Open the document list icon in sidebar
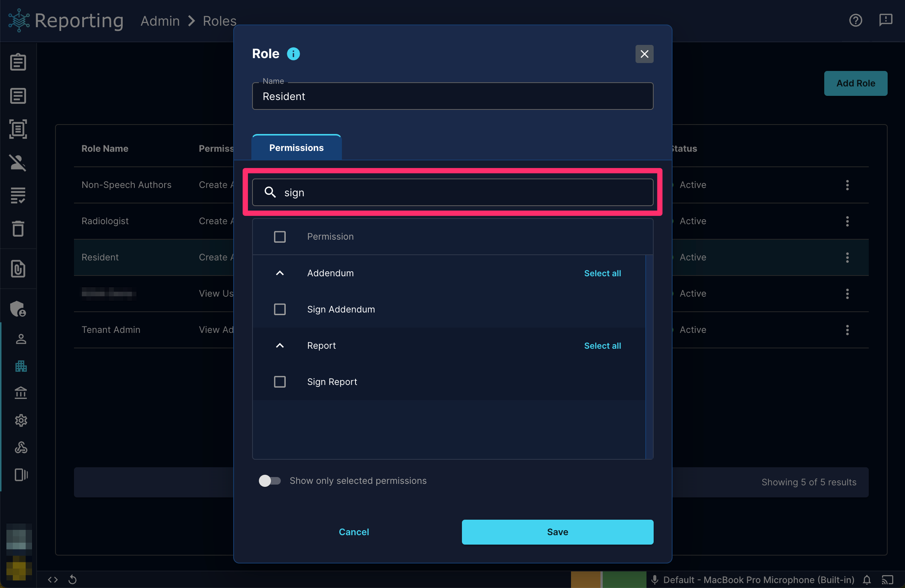The width and height of the screenshot is (905, 588). (x=18, y=95)
